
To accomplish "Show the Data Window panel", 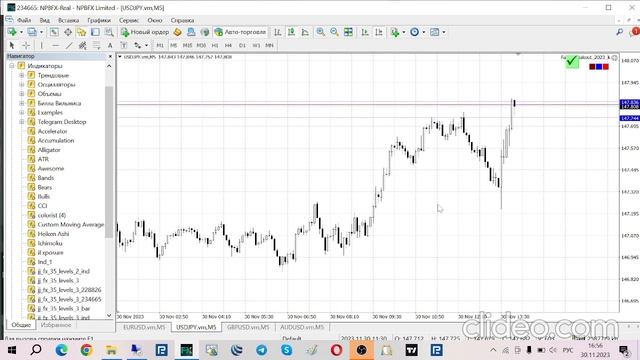I will pyautogui.click(x=68, y=32).
